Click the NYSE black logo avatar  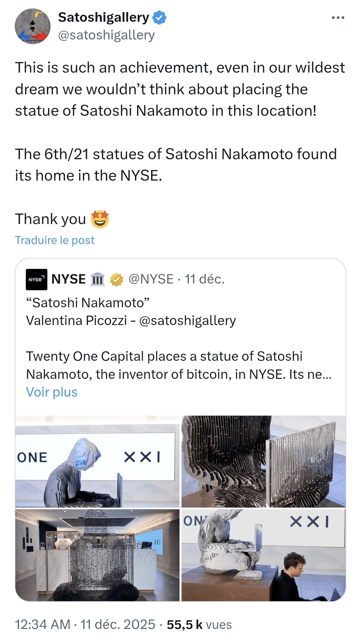pyautogui.click(x=36, y=279)
